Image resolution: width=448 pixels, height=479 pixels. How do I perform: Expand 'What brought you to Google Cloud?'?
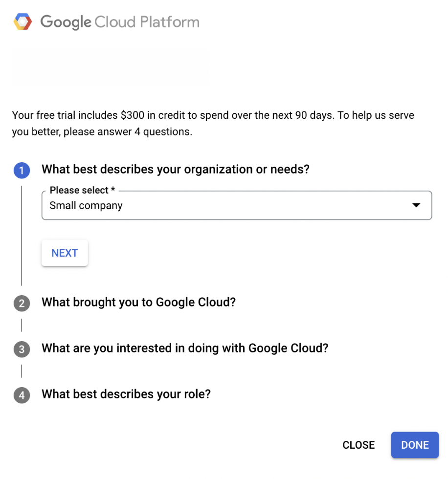(x=139, y=302)
